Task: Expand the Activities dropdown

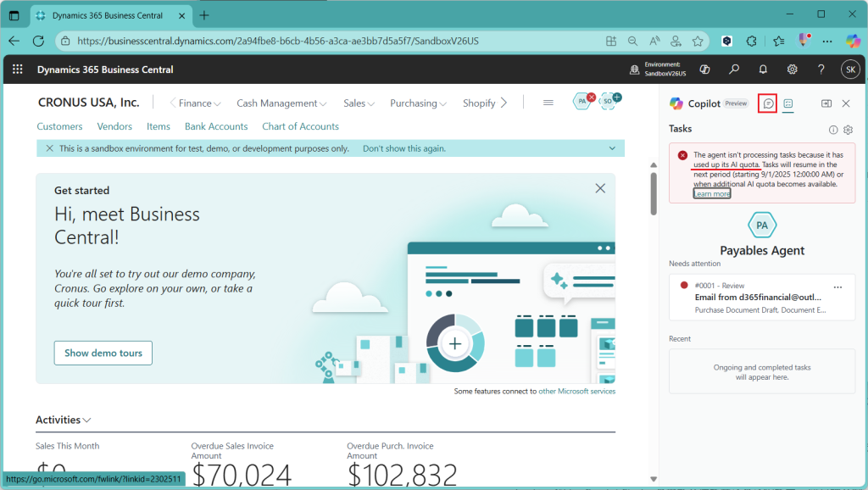Action: tap(63, 420)
